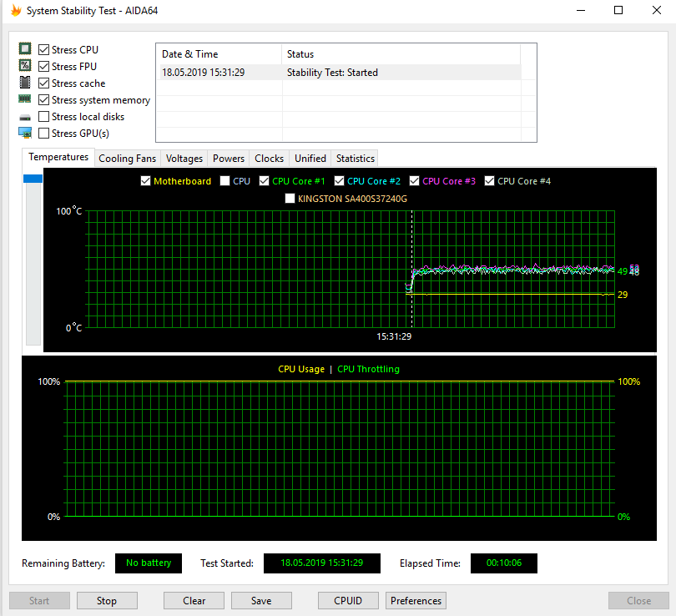Enable the Stress local disks checkbox

[43, 116]
